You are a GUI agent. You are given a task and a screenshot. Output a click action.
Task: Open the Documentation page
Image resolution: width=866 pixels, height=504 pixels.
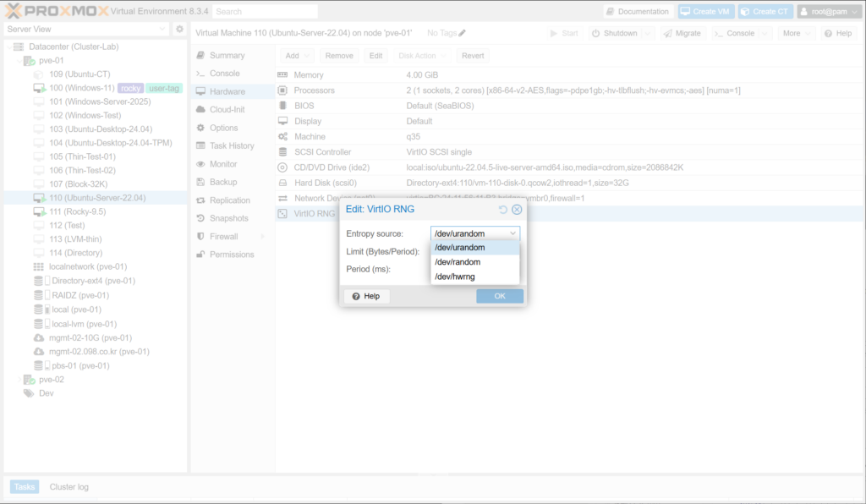click(x=639, y=12)
